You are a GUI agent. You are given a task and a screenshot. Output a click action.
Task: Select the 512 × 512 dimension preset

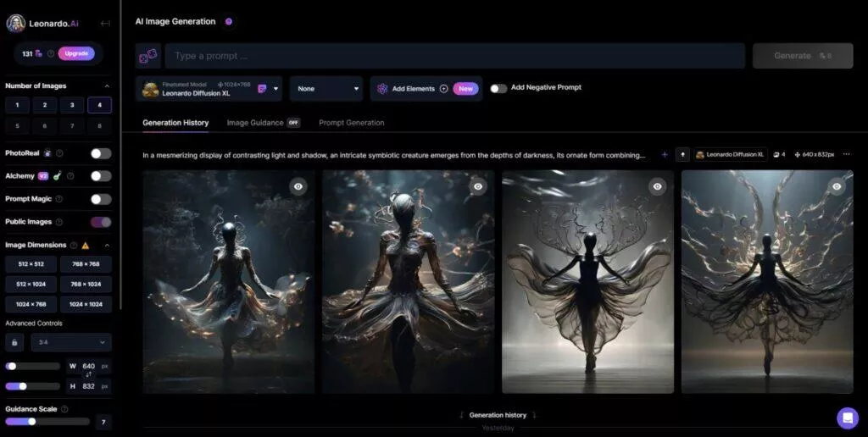coord(31,264)
